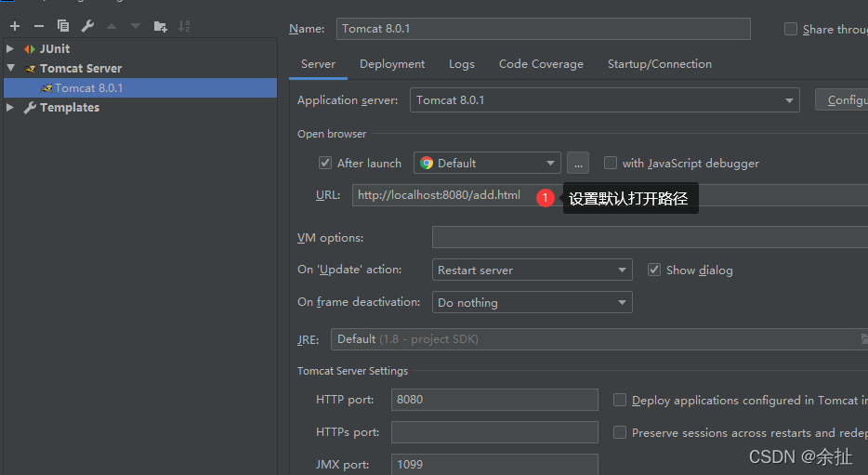868x475 pixels.
Task: Open the Application server dropdown
Action: (x=604, y=100)
